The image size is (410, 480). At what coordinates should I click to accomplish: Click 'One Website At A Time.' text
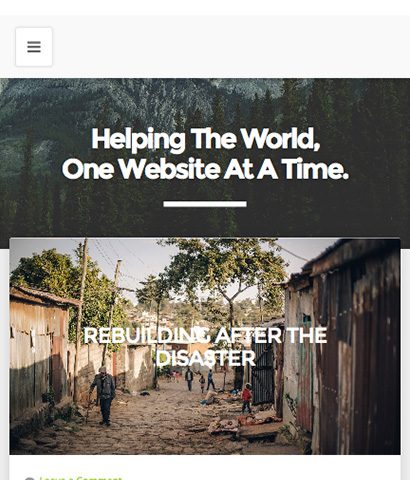[x=205, y=169]
